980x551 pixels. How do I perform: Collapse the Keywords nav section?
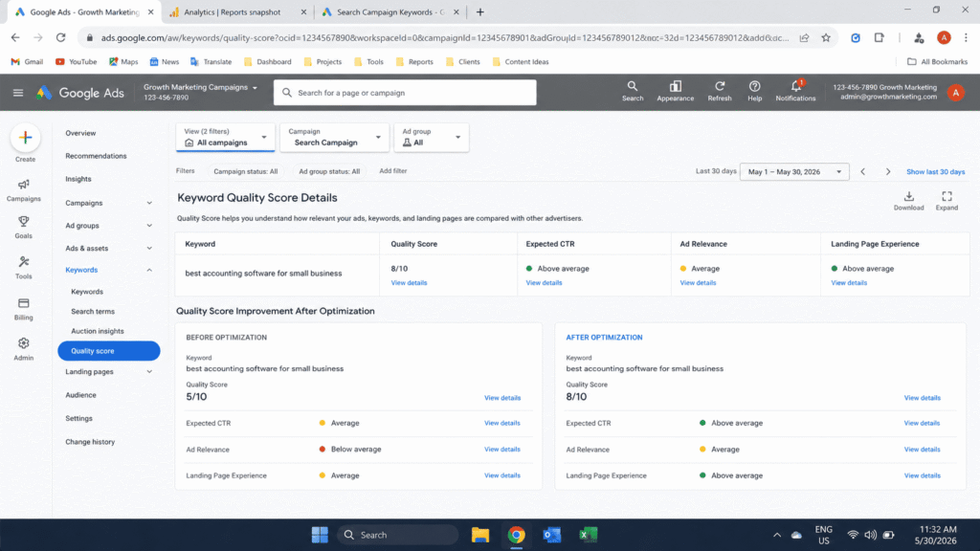pos(149,270)
